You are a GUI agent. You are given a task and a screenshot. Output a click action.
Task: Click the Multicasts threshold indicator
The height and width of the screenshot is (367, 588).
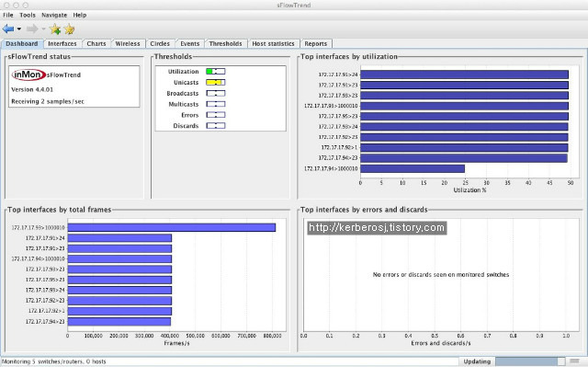pos(216,104)
